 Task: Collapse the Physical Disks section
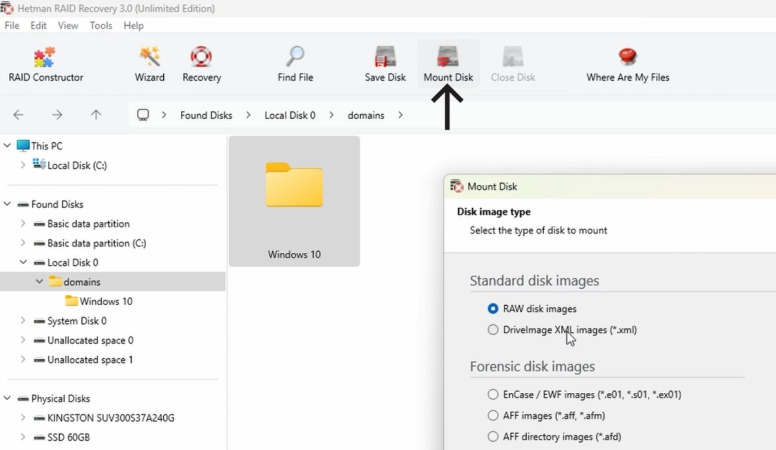point(7,398)
